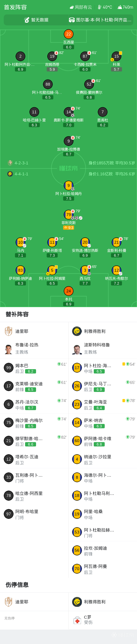Select 阿卜杜拉-哈姆丹 number 9 yellow jersey
The image size is (137, 644).
coord(69,185)
